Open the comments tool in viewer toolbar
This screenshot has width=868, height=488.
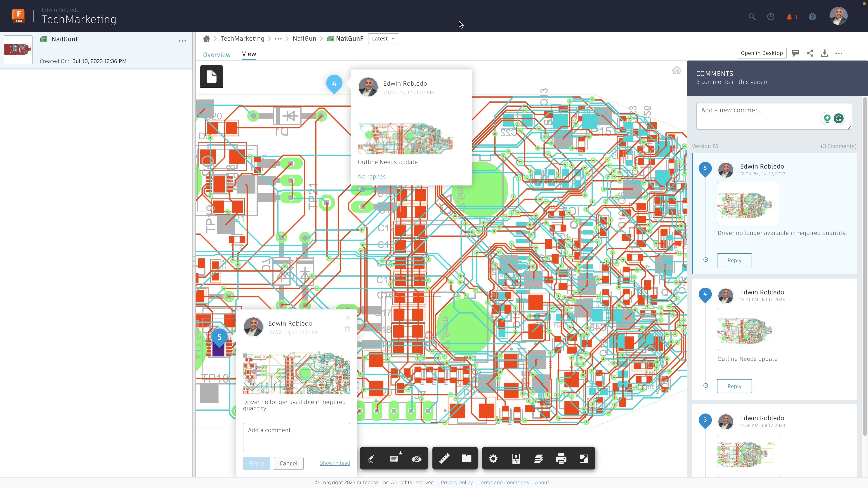(394, 458)
